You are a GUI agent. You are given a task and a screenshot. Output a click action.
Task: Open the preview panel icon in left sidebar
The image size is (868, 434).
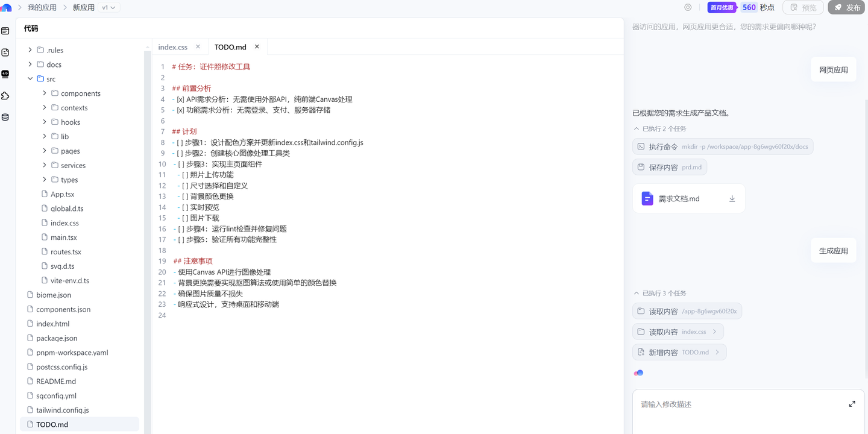(5, 31)
